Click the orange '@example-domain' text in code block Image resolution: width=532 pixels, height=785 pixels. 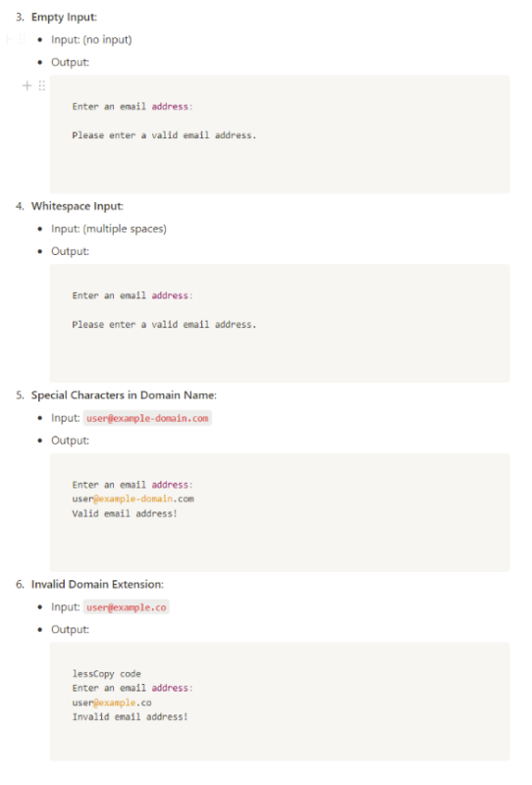(133, 498)
